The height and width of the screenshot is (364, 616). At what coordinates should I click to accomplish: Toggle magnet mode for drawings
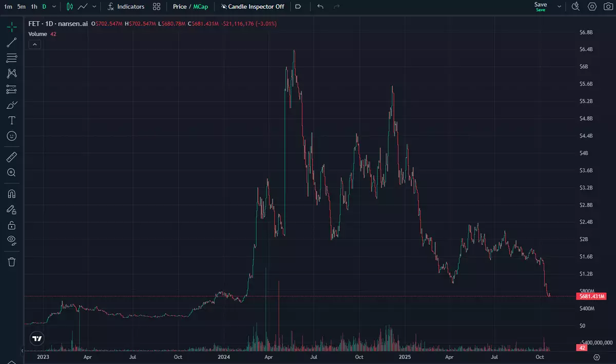point(11,194)
